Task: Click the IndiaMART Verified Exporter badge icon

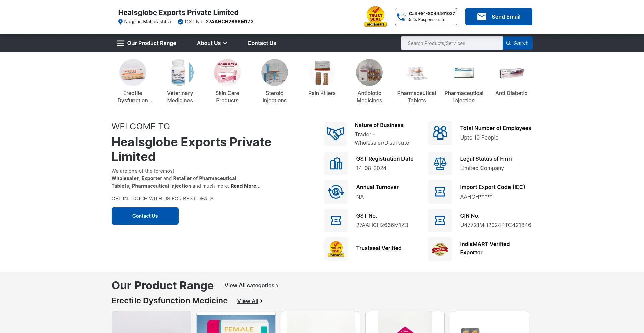Action: [x=440, y=249]
